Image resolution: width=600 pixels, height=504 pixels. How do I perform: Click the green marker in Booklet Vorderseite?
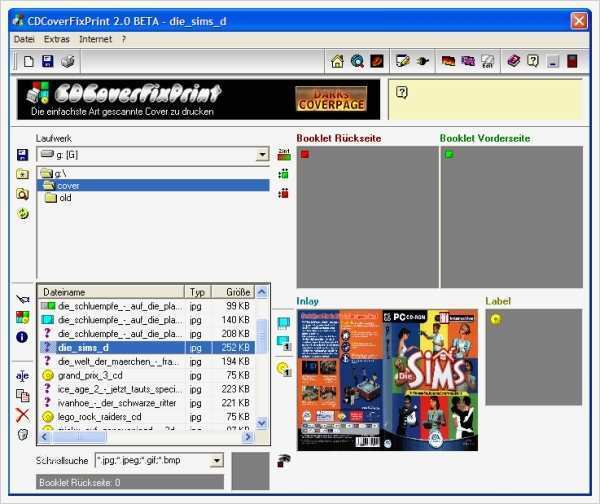(x=449, y=154)
